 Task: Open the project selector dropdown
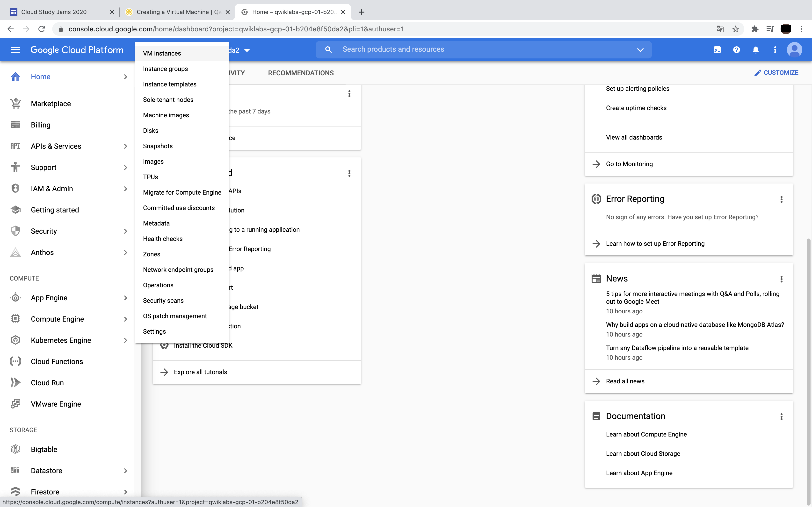(247, 50)
